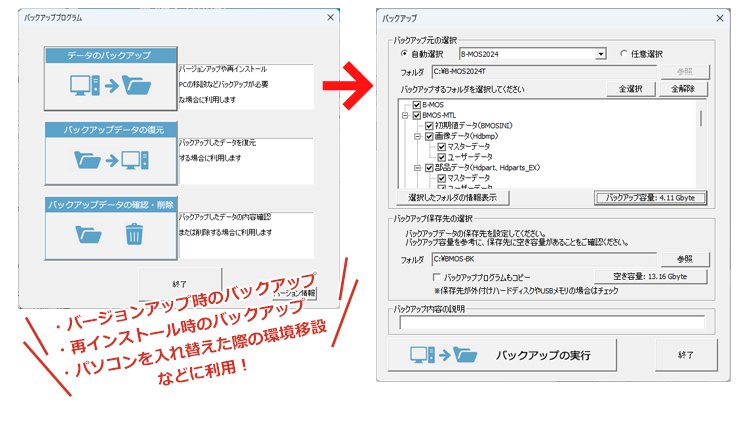Click the text バックアップしたデータの内容確認
The image size is (750, 421).
225,217
